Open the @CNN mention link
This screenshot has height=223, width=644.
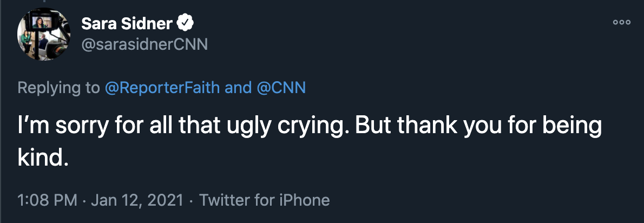(x=281, y=88)
